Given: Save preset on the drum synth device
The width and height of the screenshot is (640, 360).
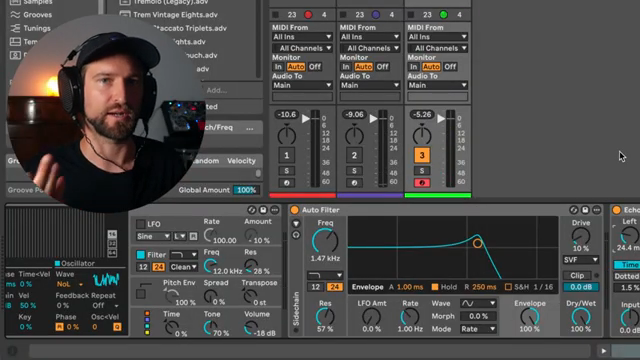Looking at the screenshot, I should coord(263,210).
